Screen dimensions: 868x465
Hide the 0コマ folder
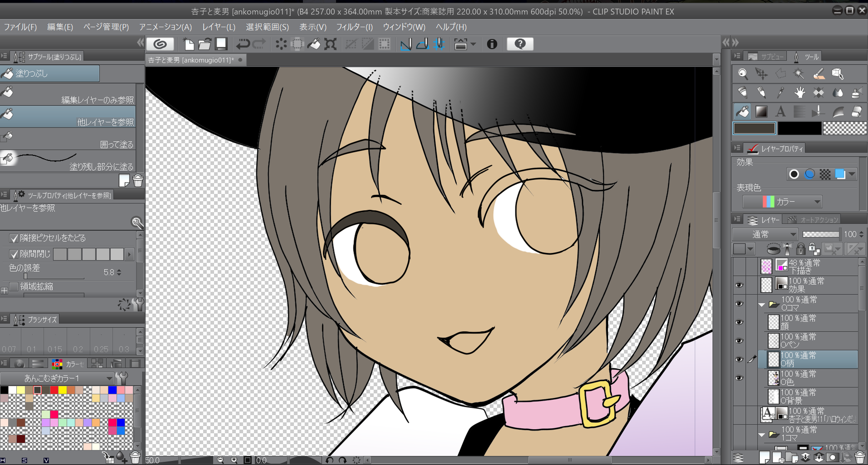click(739, 304)
